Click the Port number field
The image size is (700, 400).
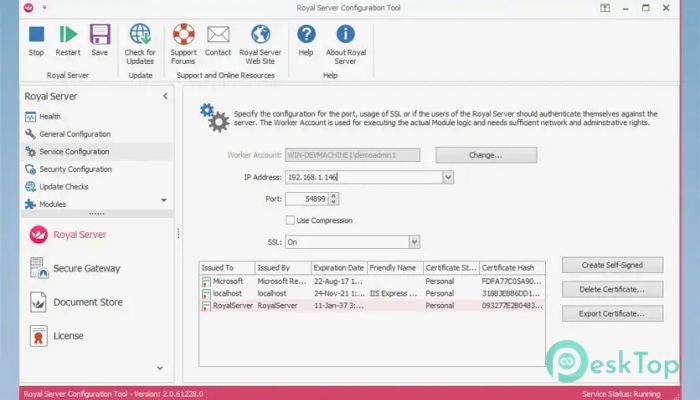click(307, 199)
